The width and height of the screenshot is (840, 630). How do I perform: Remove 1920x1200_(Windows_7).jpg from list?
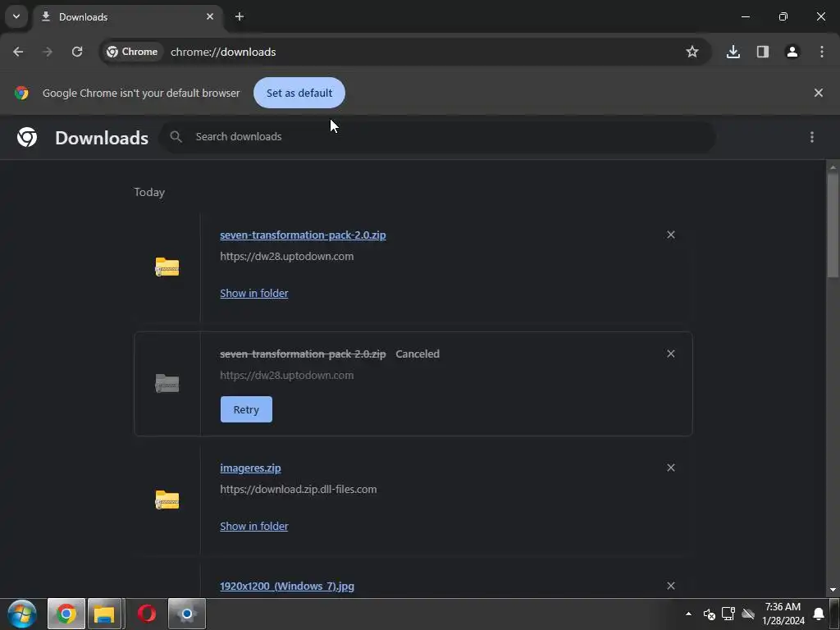671,586
